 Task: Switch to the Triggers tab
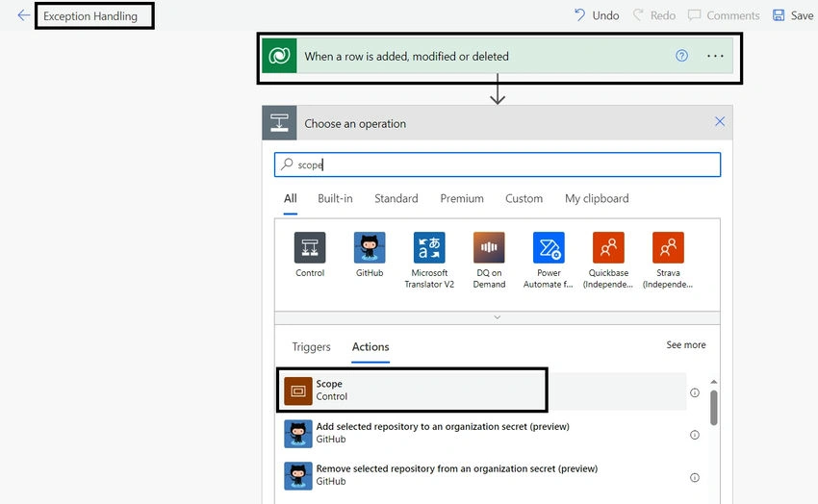point(311,347)
